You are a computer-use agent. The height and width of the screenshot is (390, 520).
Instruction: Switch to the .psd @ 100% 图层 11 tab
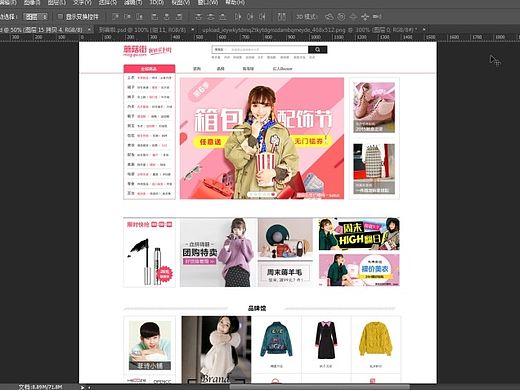tap(143, 30)
